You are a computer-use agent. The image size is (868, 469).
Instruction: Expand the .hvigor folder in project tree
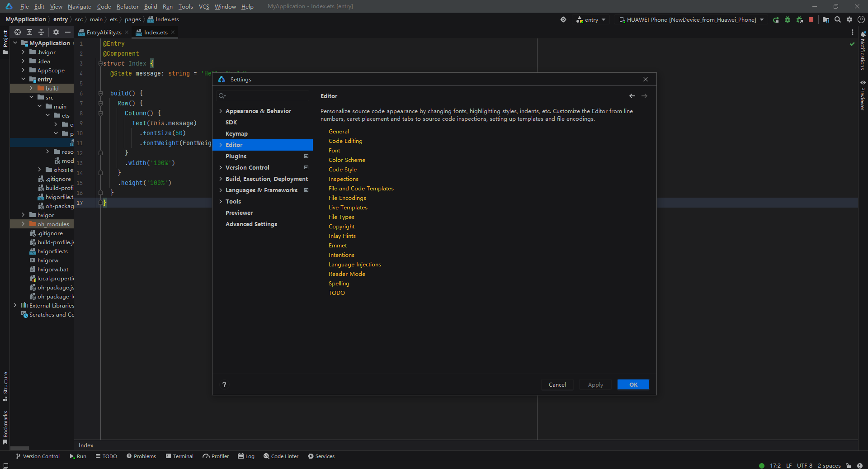point(23,52)
